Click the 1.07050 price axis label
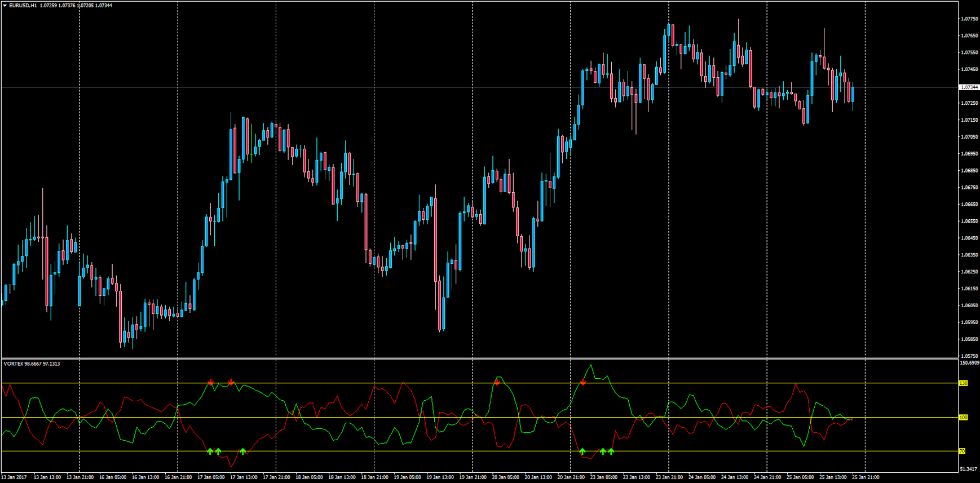Viewport: 980px width, 483px height. [x=969, y=137]
